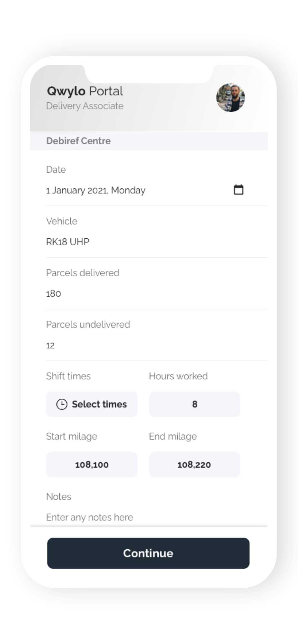This screenshot has height=644, width=298.
Task: Click the Delivery Associate subtitle
Action: click(85, 106)
